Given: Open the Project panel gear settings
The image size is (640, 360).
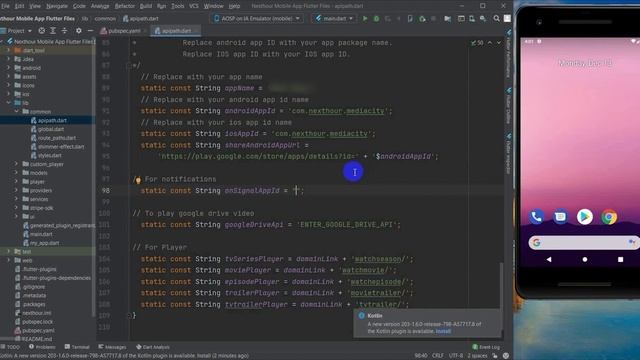Looking at the screenshot, I should 79,31.
